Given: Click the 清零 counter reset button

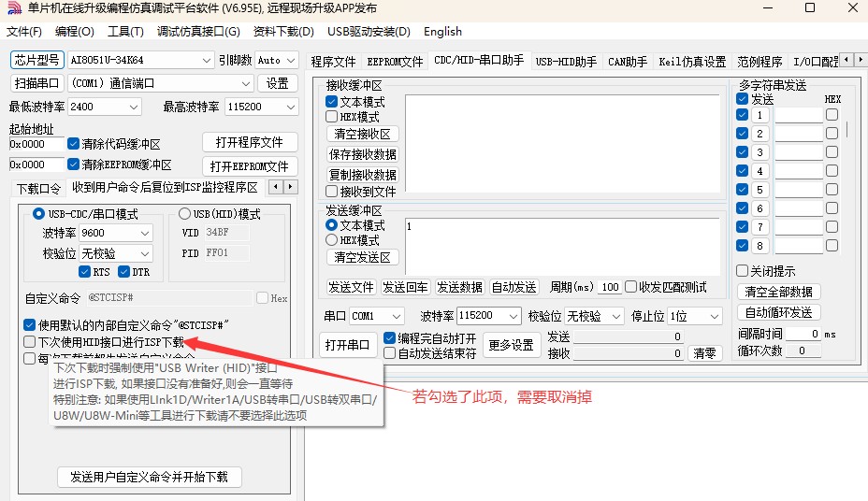Looking at the screenshot, I should tap(704, 352).
